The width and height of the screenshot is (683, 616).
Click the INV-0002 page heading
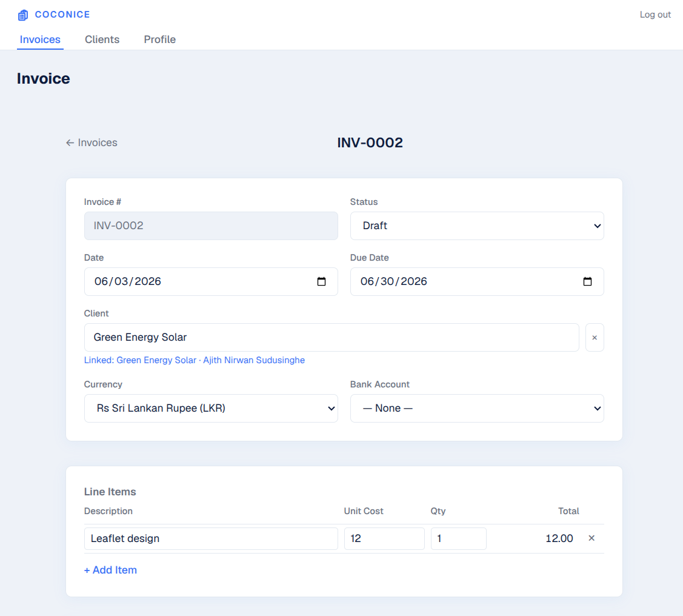click(370, 142)
